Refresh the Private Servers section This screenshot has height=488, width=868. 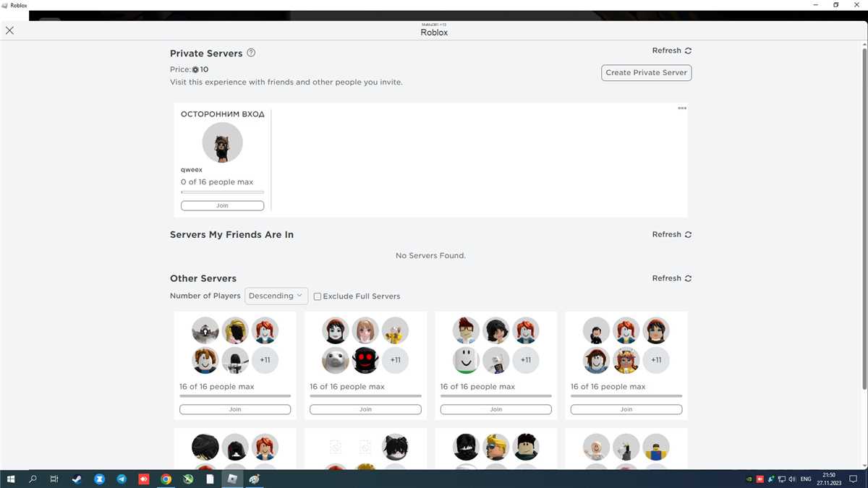point(672,51)
